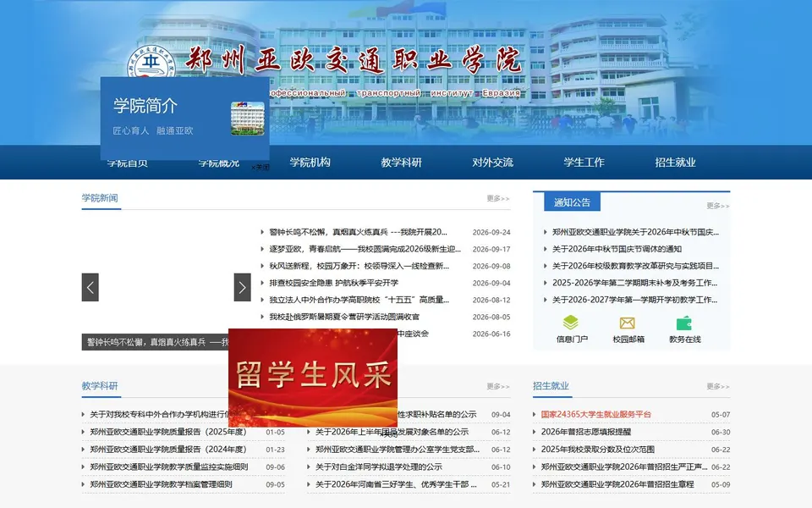Click 更多>> above the middle bottom list
Viewport: 812px width, 508px height.
point(498,386)
